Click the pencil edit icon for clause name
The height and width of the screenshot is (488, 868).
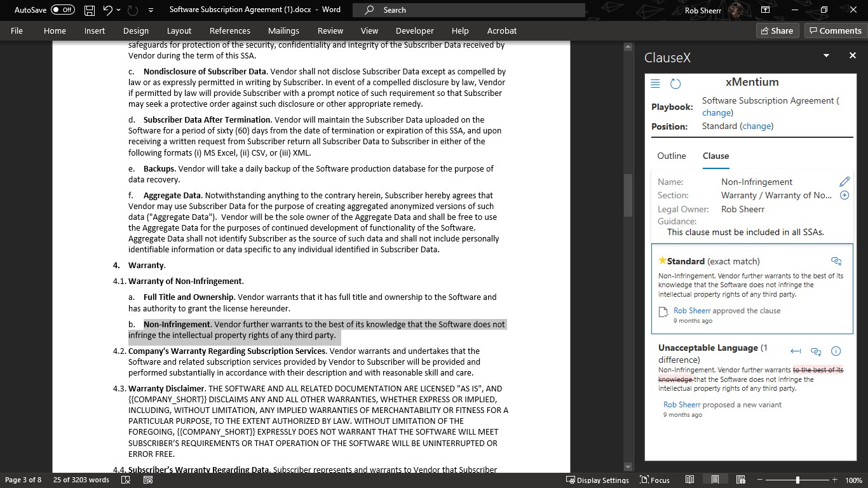[844, 182]
